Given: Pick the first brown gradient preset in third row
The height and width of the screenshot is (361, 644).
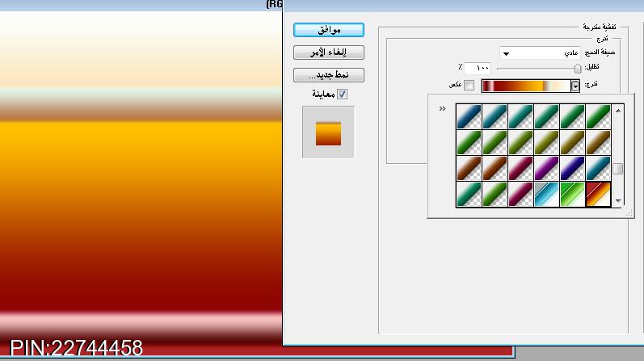Looking at the screenshot, I should pos(469,168).
